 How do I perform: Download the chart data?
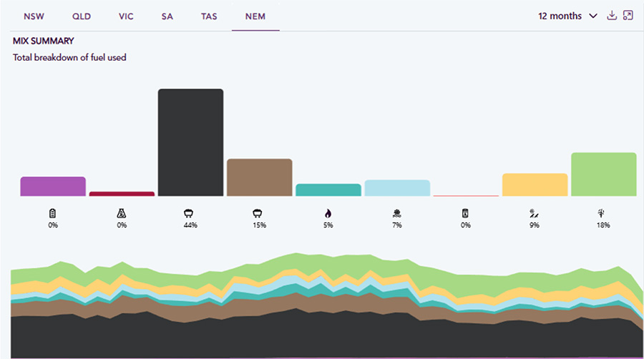(x=612, y=16)
